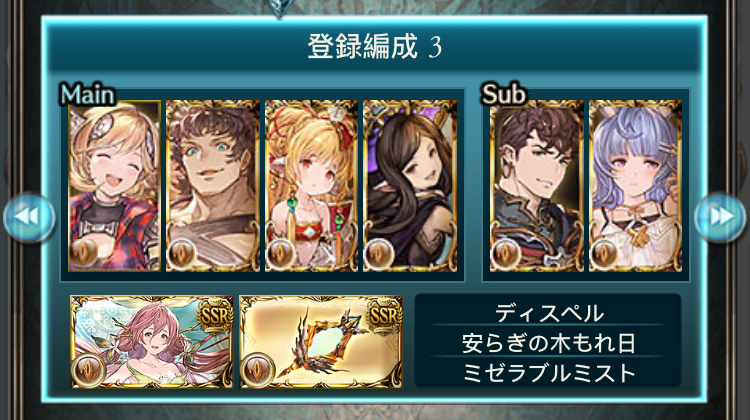This screenshot has height=420, width=750.
Task: Click the element emblem on the summon card
Action: coord(88,370)
